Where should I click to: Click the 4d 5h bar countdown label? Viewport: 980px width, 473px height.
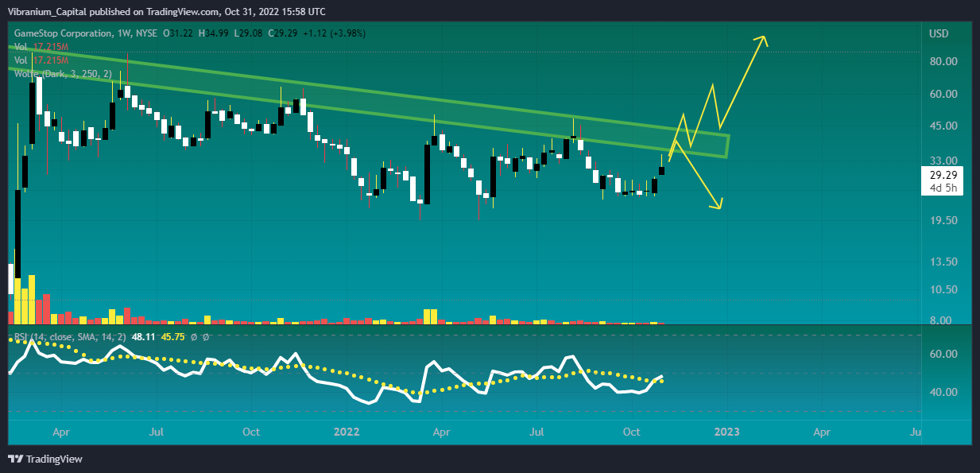pos(942,188)
